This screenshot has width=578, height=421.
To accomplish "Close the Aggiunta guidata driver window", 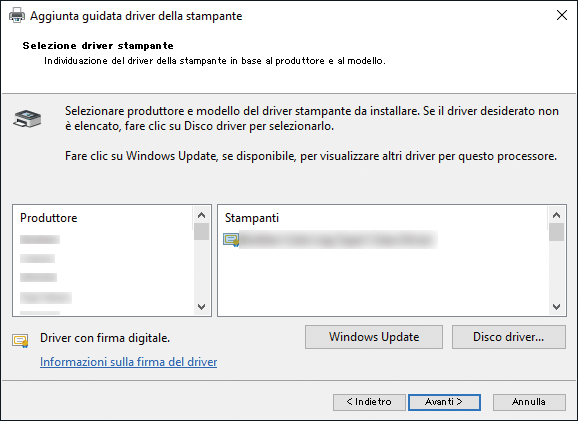I will coord(562,15).
